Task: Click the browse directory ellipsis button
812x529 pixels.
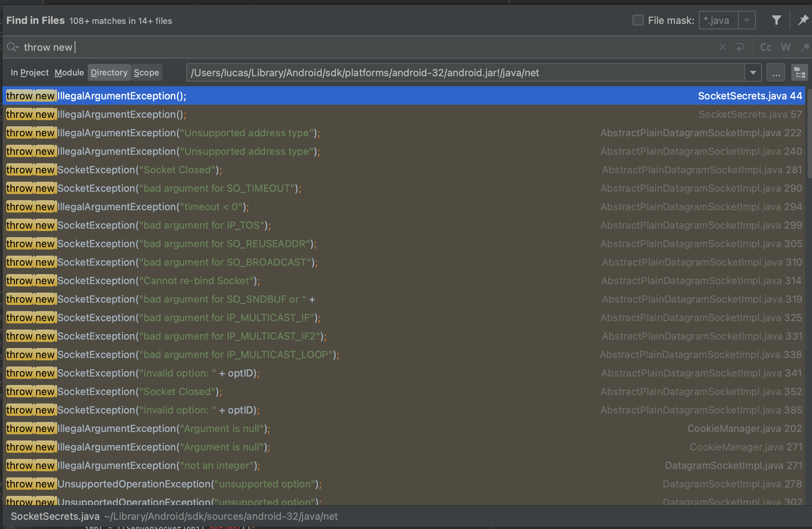Action: [x=776, y=73]
